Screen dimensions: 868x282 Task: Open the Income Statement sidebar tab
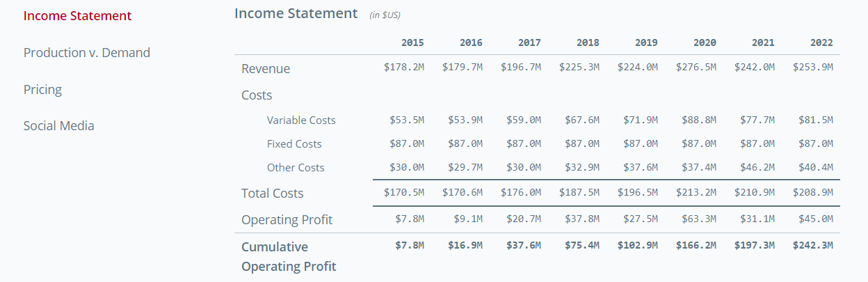pyautogui.click(x=77, y=16)
